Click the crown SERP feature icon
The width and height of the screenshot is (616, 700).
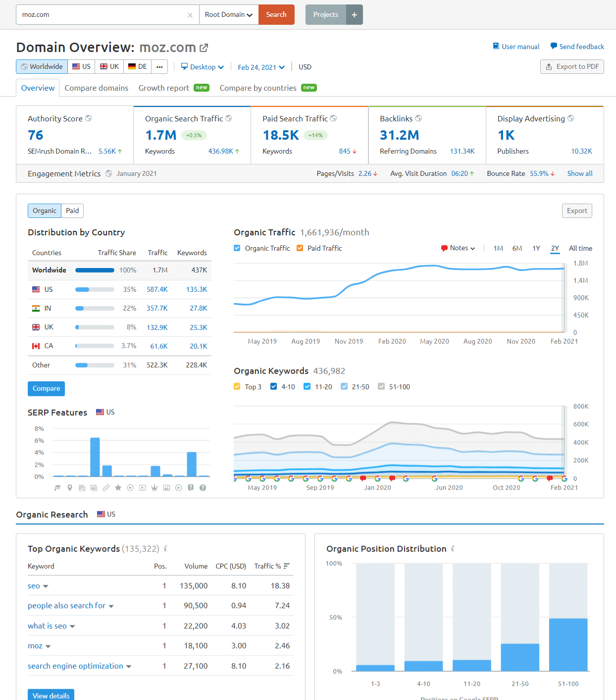coord(154,488)
